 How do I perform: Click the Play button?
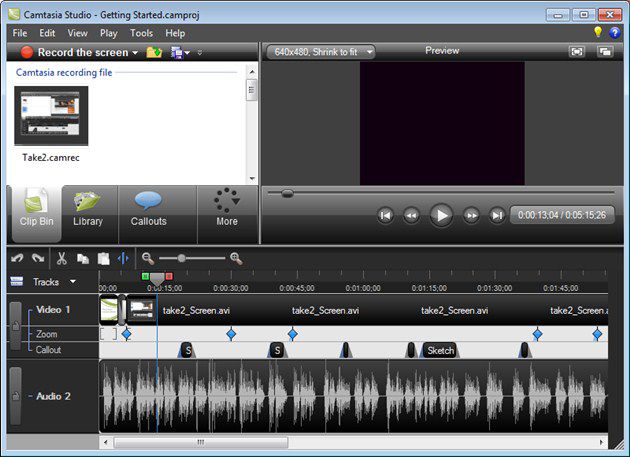[441, 215]
